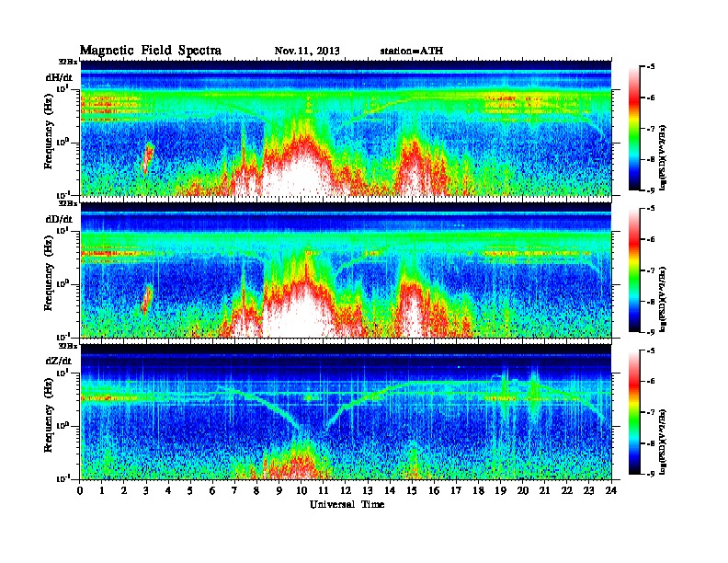Click the x-axis tick label "2"
The image size is (728, 563).
click(x=124, y=490)
